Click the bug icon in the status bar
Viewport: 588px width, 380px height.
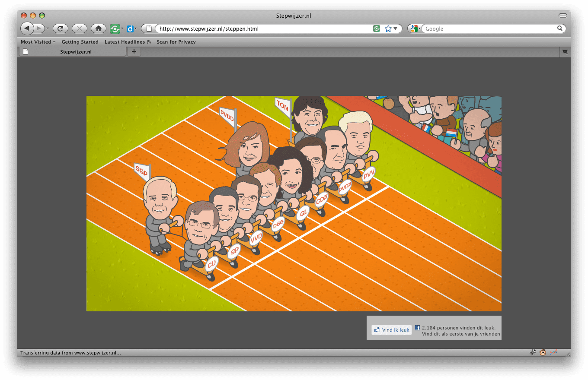[x=532, y=352]
